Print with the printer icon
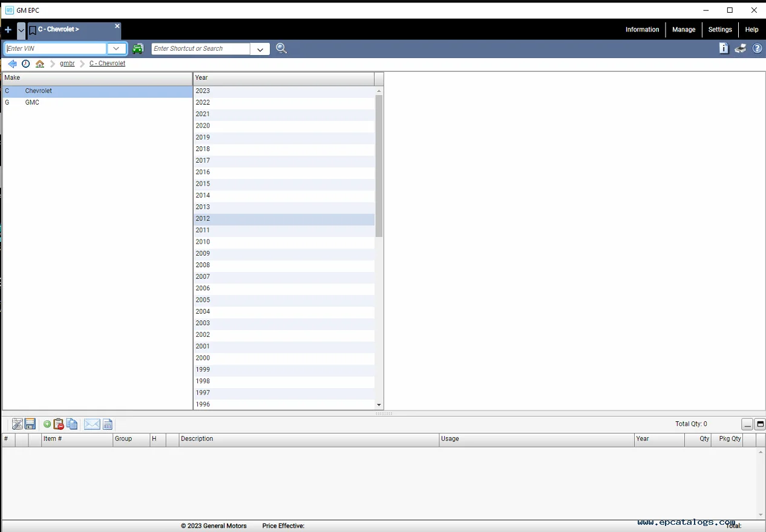Screen dimensions: 766x532 coord(741,48)
